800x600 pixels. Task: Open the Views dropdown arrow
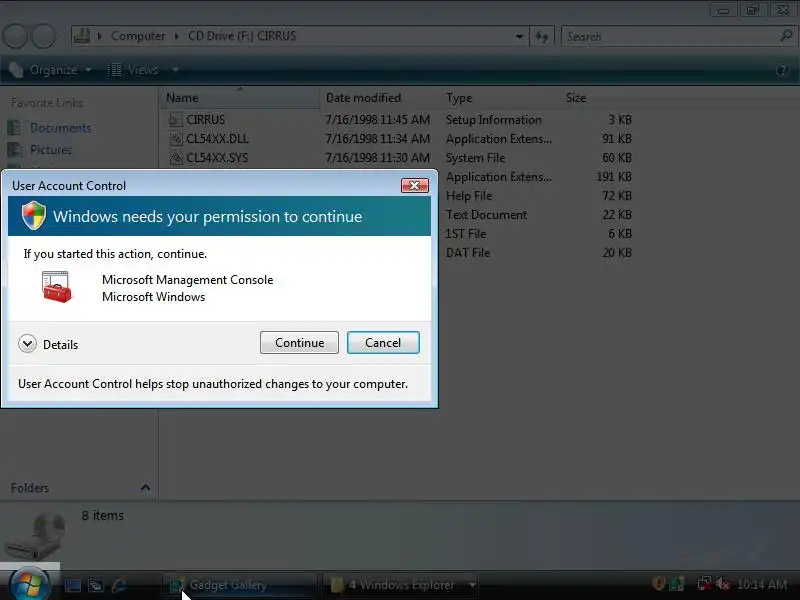click(x=176, y=70)
